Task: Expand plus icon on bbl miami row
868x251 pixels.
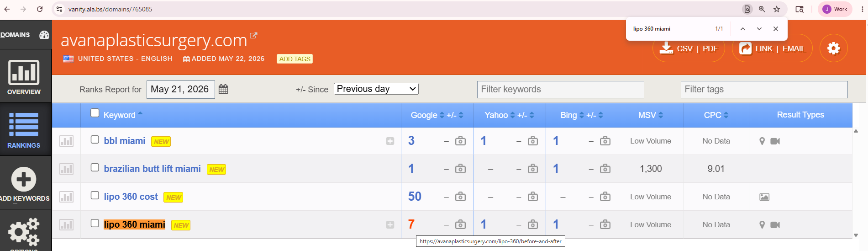Action: [x=390, y=141]
